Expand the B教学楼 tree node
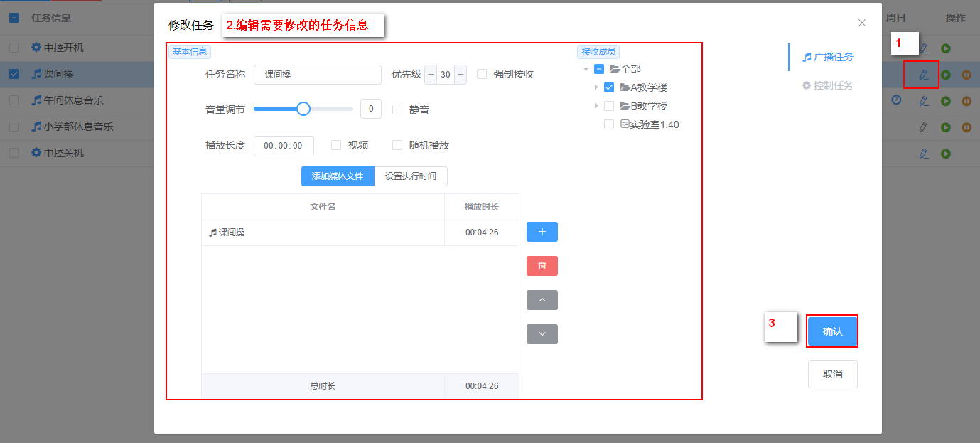980x443 pixels. coord(596,106)
